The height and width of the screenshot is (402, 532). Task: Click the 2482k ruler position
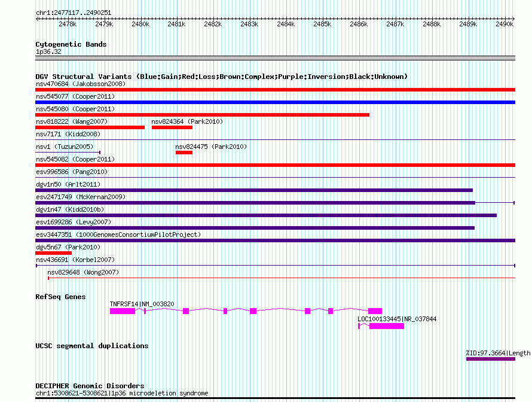213,24
